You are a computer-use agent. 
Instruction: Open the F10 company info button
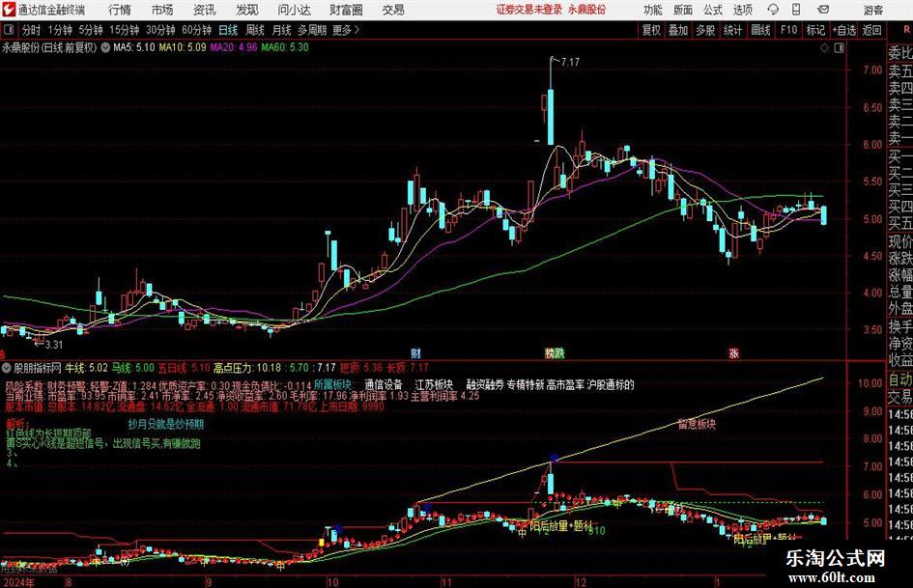coord(788,30)
